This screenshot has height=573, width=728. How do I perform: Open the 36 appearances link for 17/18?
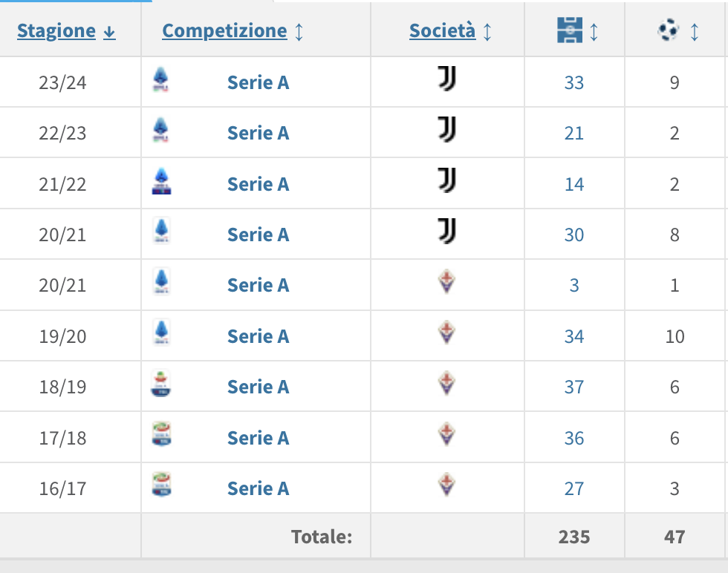[x=573, y=439]
